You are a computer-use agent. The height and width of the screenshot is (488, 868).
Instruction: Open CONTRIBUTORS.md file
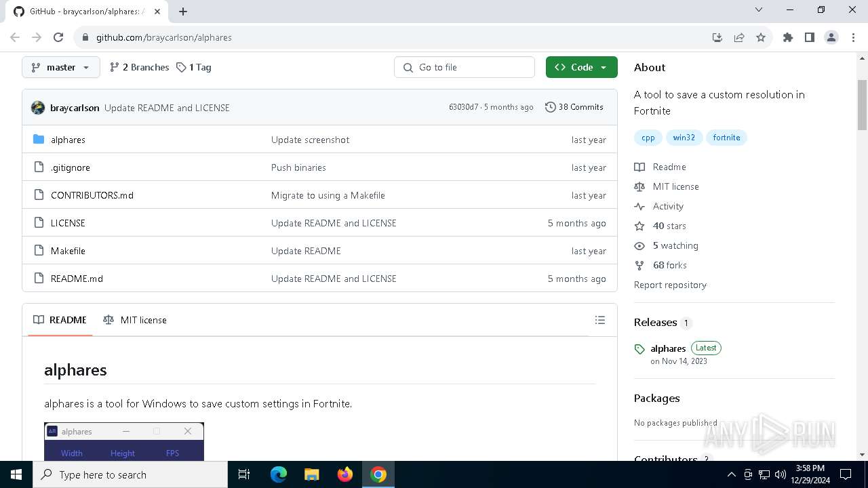pyautogui.click(x=92, y=195)
